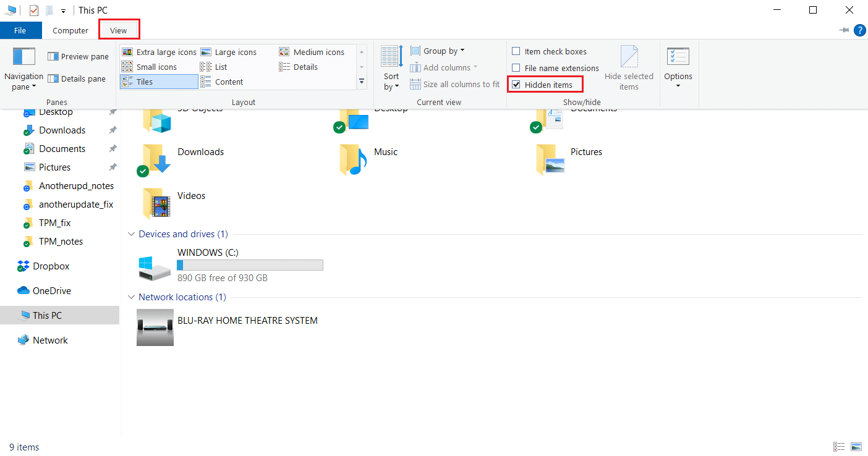Select Dropbox in the navigation pane

(x=51, y=266)
